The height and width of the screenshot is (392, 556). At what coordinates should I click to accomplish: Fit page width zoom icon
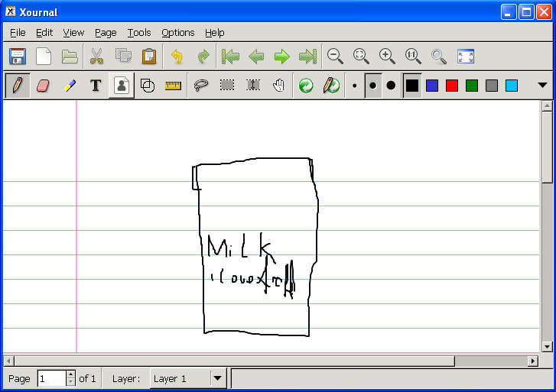(x=361, y=57)
